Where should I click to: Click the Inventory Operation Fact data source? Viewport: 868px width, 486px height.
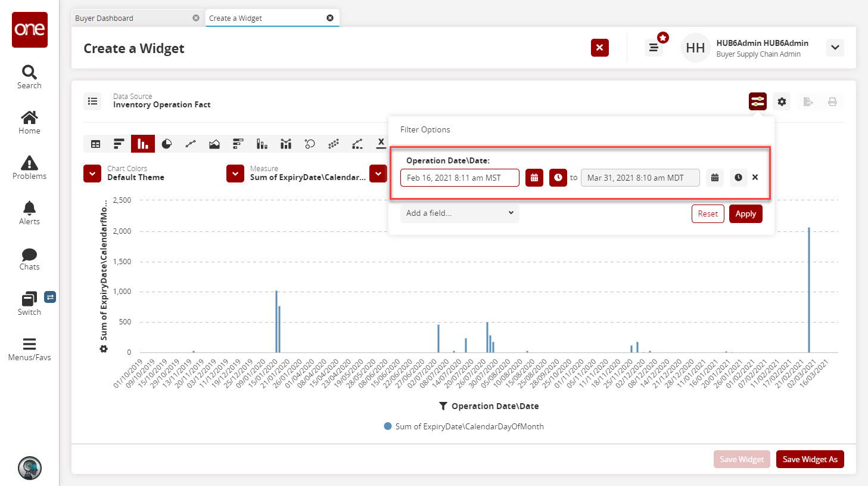click(x=162, y=104)
